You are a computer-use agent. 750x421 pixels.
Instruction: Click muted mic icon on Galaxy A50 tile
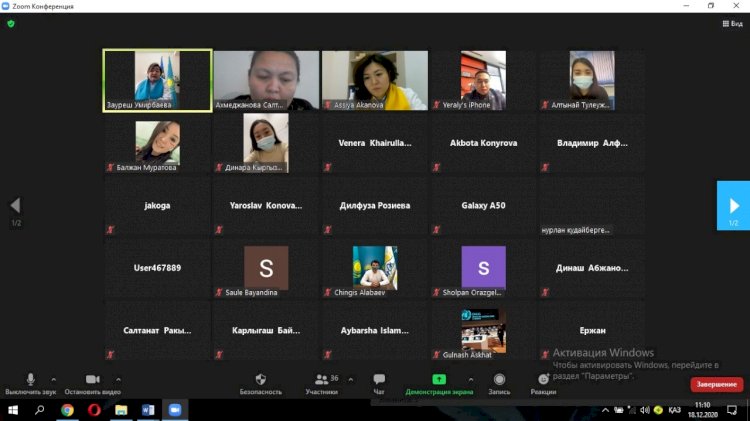tap(436, 230)
